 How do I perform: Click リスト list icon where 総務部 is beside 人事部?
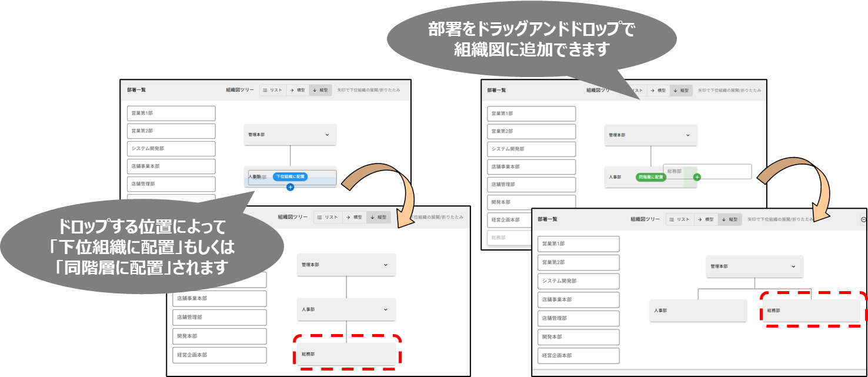pos(672,219)
